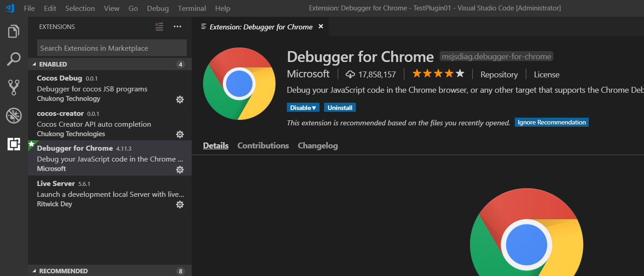Open the Help menu

coord(223,8)
